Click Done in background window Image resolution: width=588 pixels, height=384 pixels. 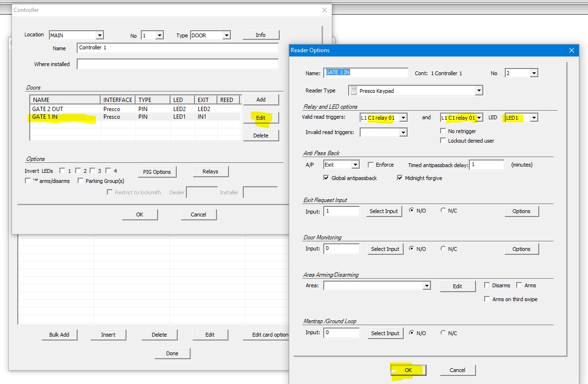(172, 353)
